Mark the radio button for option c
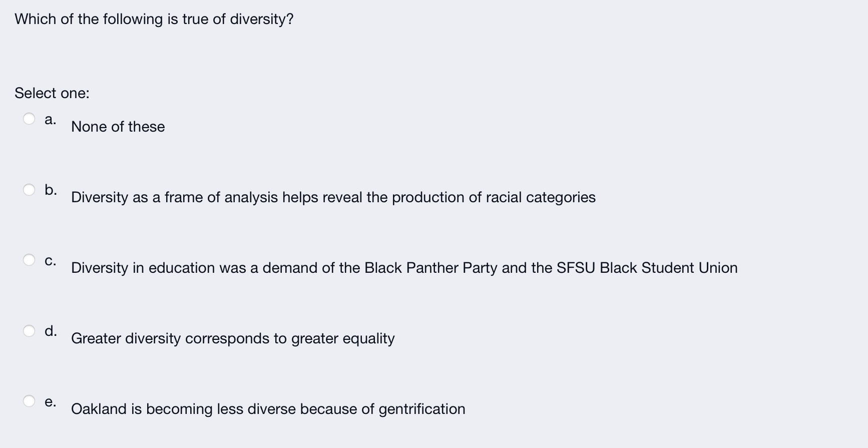This screenshot has width=868, height=448. click(x=29, y=260)
